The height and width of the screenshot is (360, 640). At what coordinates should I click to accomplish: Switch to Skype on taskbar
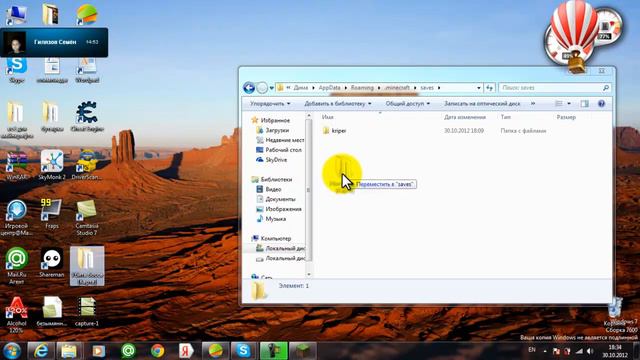[x=244, y=351]
